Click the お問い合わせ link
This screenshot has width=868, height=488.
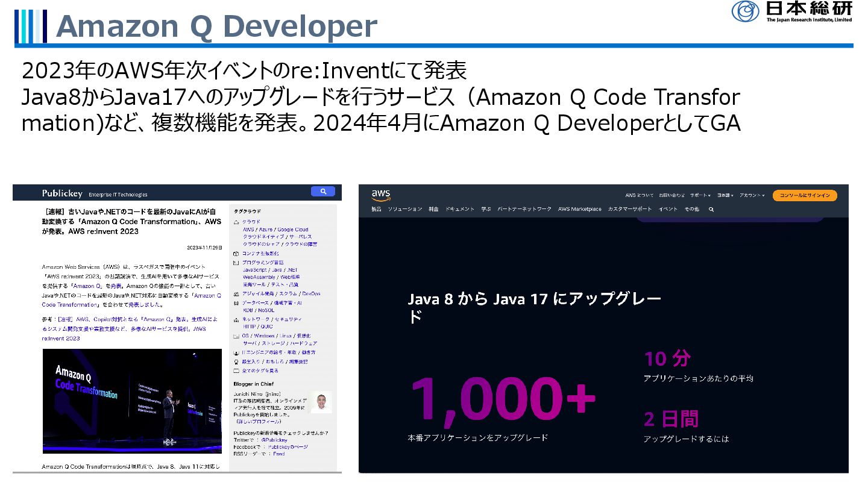tap(671, 195)
